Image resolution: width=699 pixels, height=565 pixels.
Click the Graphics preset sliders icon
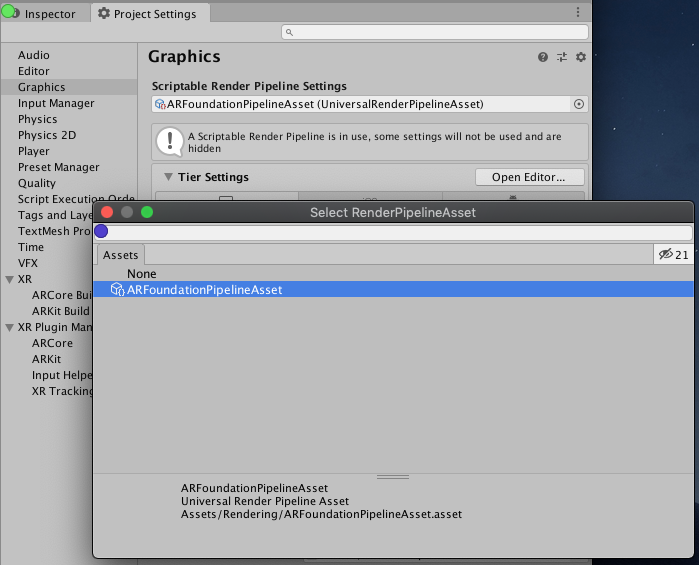tap(562, 58)
